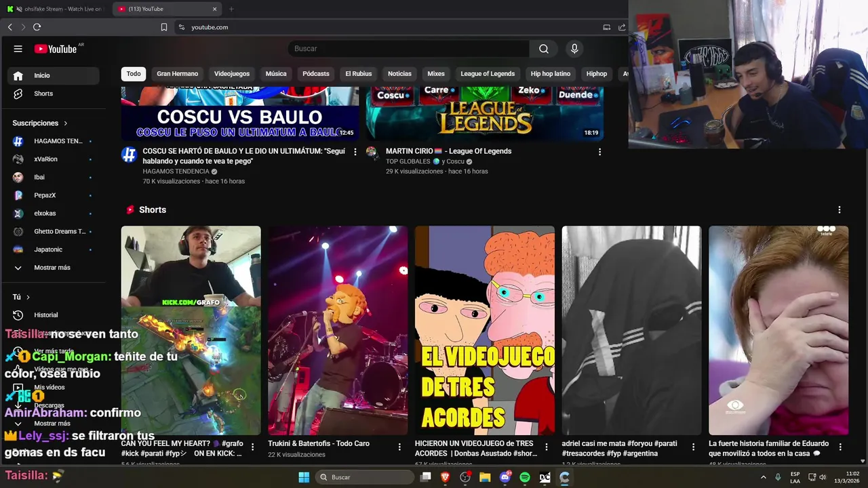
Task: Select the Gran Hermano filter chip
Action: [178, 74]
